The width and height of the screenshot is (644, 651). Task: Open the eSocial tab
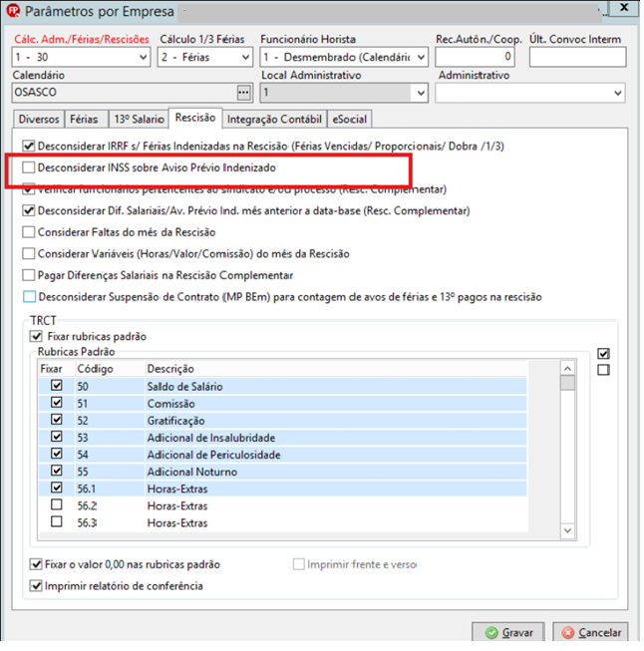pyautogui.click(x=350, y=120)
